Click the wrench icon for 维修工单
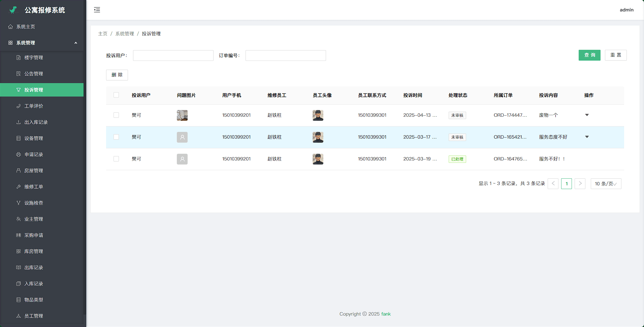Image resolution: width=644 pixels, height=327 pixels. click(x=19, y=187)
